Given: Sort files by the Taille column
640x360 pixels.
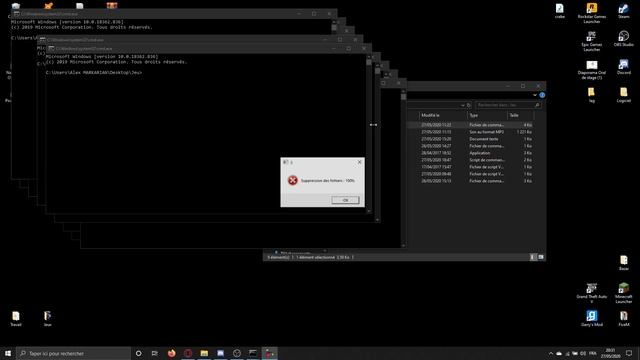Looking at the screenshot, I should (x=520, y=115).
